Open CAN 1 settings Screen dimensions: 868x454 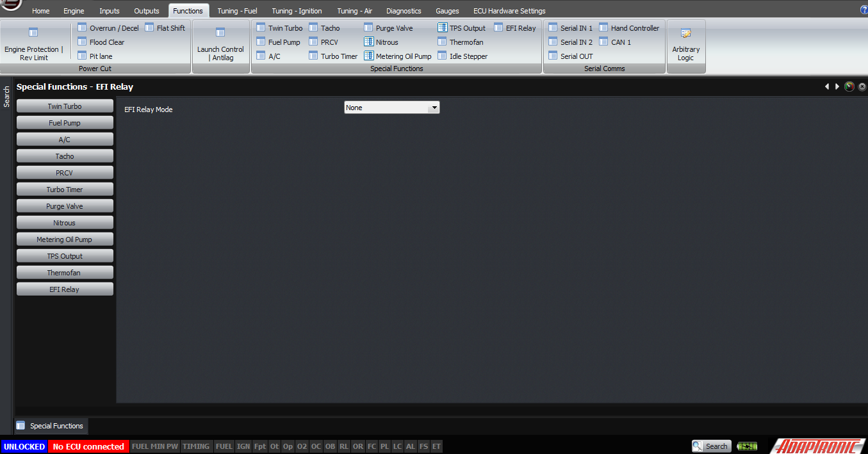pyautogui.click(x=616, y=42)
